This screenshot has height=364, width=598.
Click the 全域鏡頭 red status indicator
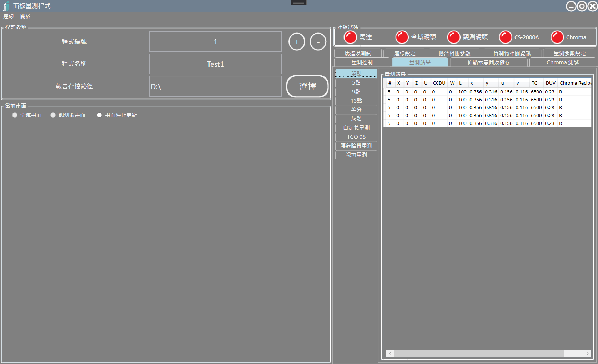pyautogui.click(x=402, y=37)
